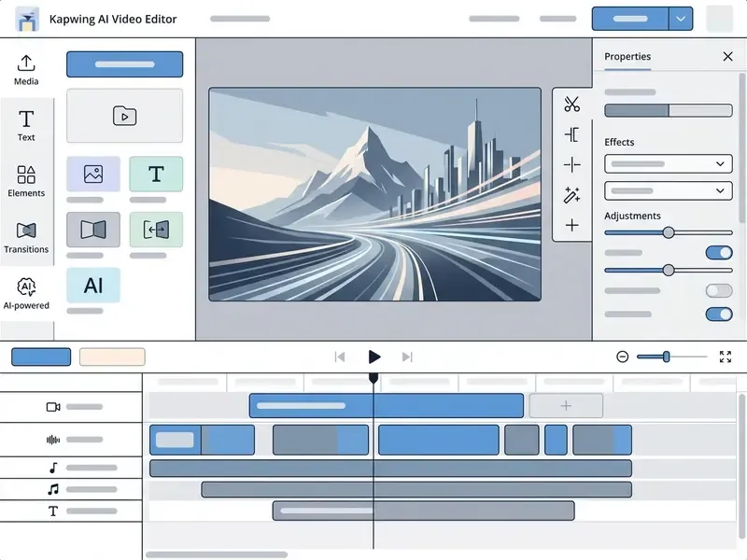The image size is (747, 560).
Task: Select the Text sidebar tab
Action: (26, 126)
